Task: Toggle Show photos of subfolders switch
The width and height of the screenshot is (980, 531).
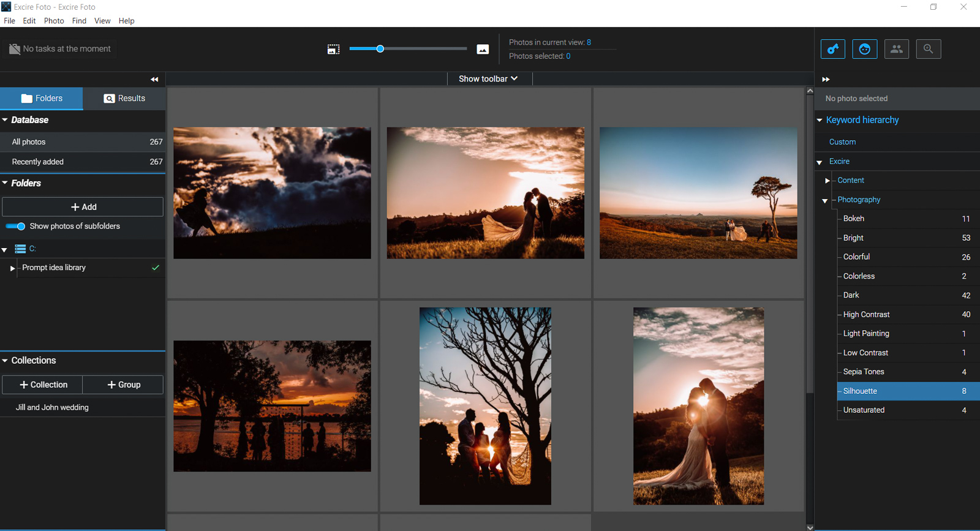Action: [16, 227]
